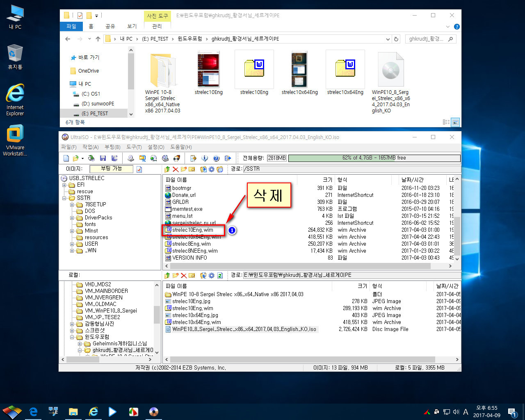Click the strelec10x64Eng screenshot thumbnail in Explorer
This screenshot has height=420, width=525.
[299, 70]
